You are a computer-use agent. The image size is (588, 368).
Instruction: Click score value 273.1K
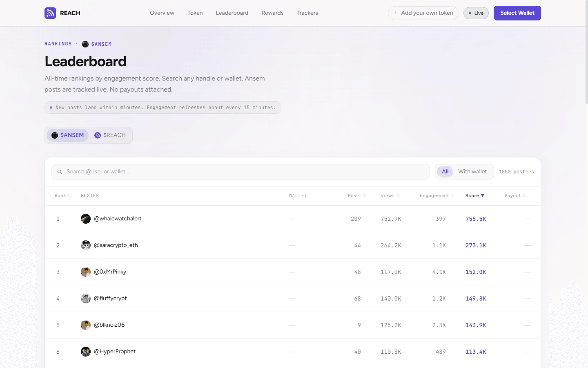(x=476, y=246)
